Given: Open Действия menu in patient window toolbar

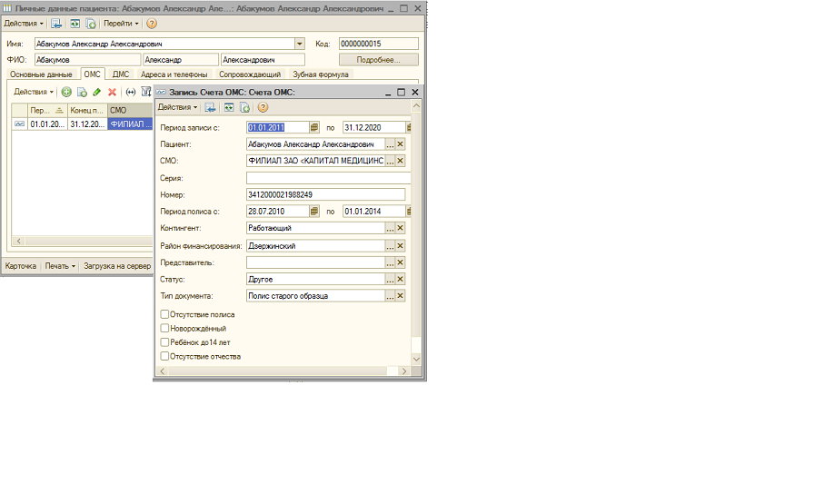Looking at the screenshot, I should [24, 24].
